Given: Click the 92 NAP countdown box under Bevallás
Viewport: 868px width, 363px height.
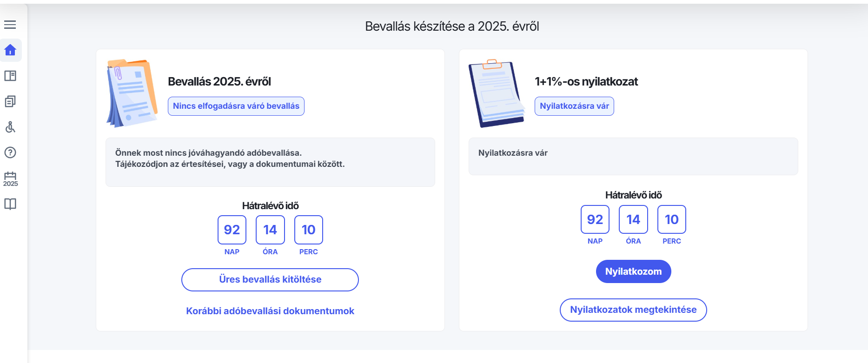Looking at the screenshot, I should point(232,230).
